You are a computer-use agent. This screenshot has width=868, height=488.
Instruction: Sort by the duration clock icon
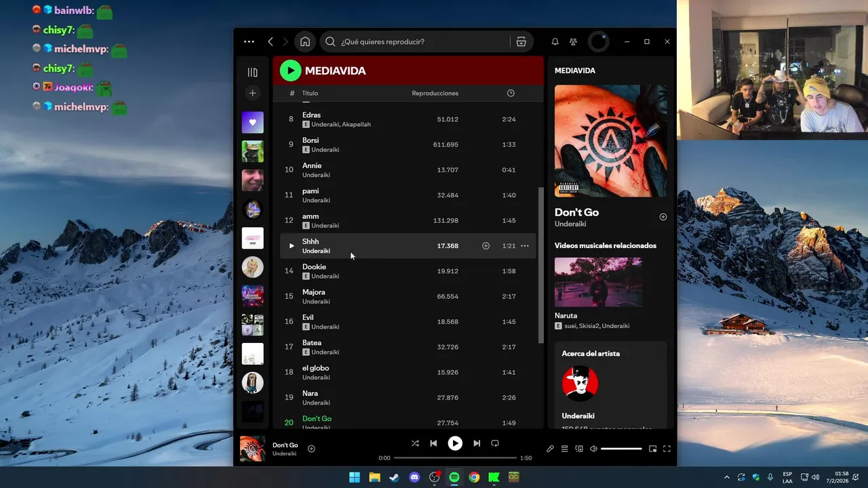511,93
